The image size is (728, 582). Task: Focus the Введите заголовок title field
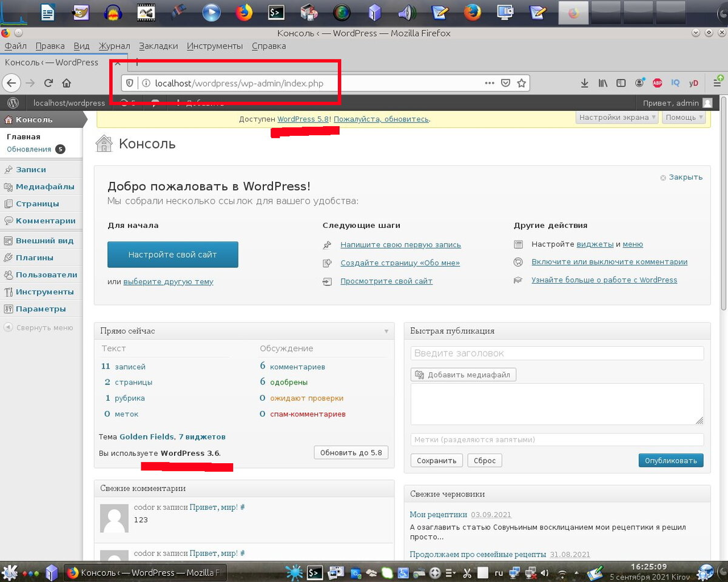(557, 353)
